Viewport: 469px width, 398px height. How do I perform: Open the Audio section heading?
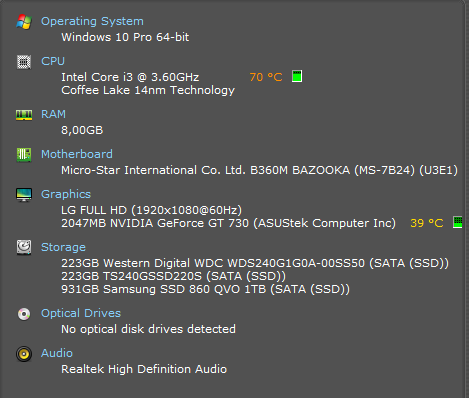57,353
